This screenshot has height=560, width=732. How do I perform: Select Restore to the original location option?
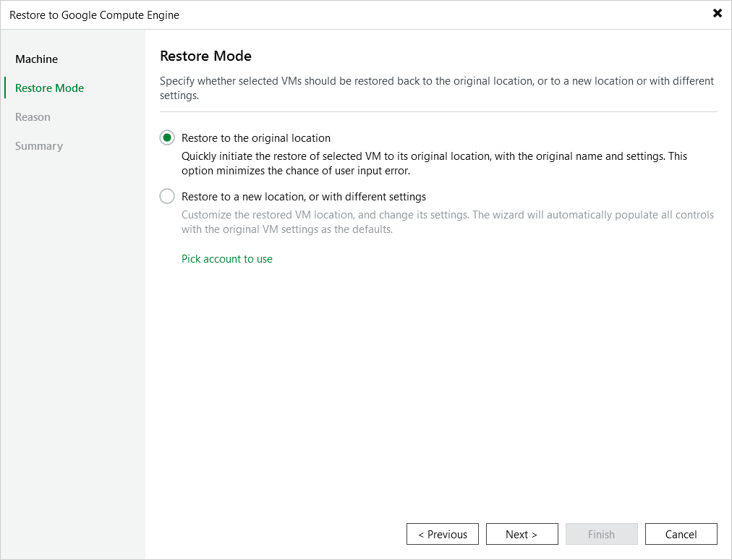click(x=167, y=137)
